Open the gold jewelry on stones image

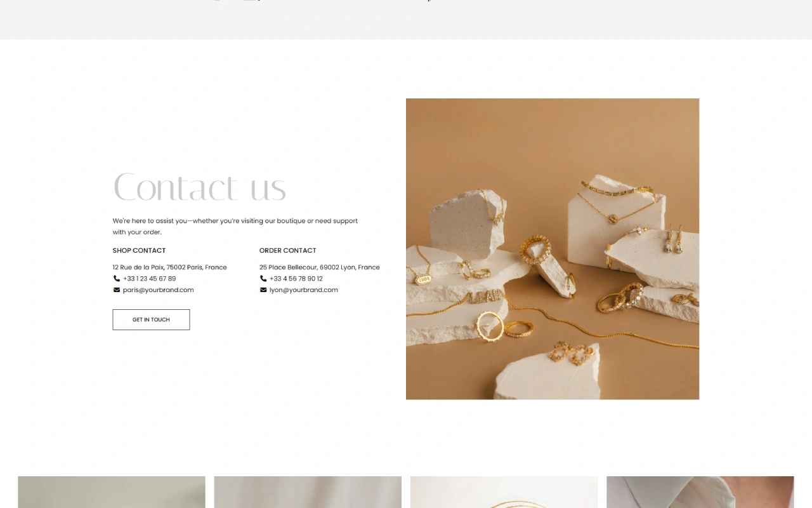coord(553,249)
